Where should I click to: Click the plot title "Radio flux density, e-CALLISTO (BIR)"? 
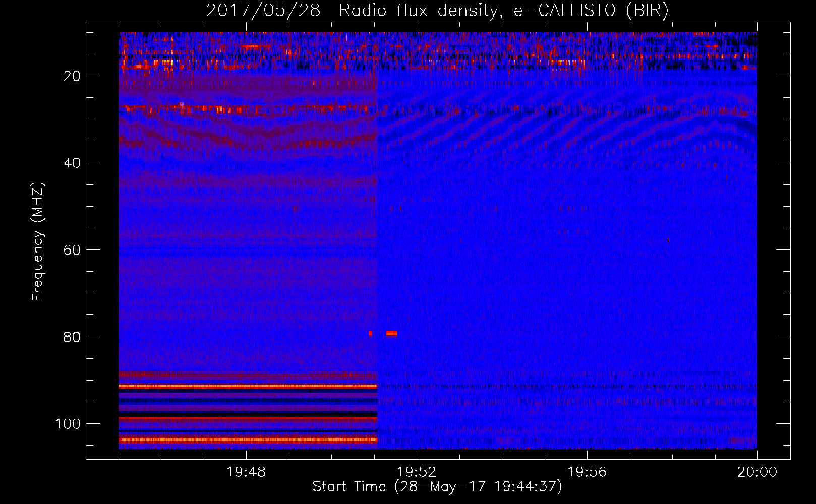pyautogui.click(x=504, y=11)
